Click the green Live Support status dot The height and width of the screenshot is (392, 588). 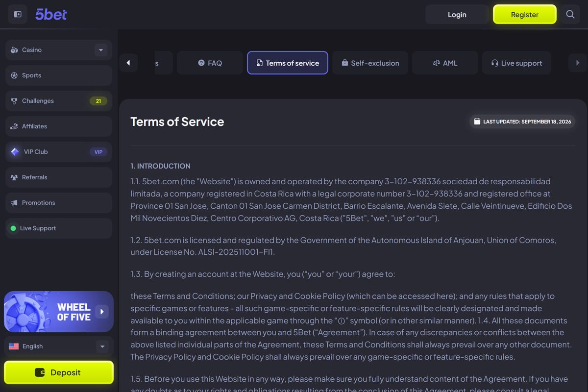[13, 228]
